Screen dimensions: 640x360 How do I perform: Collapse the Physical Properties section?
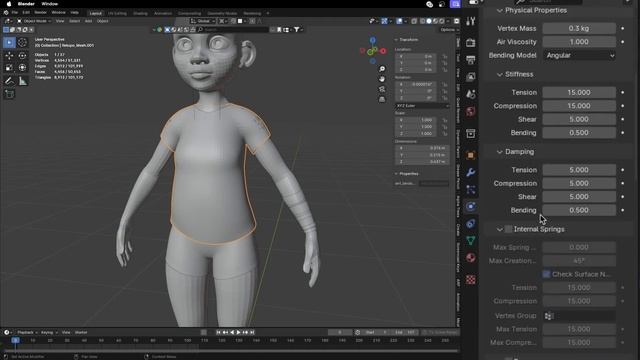tap(500, 11)
